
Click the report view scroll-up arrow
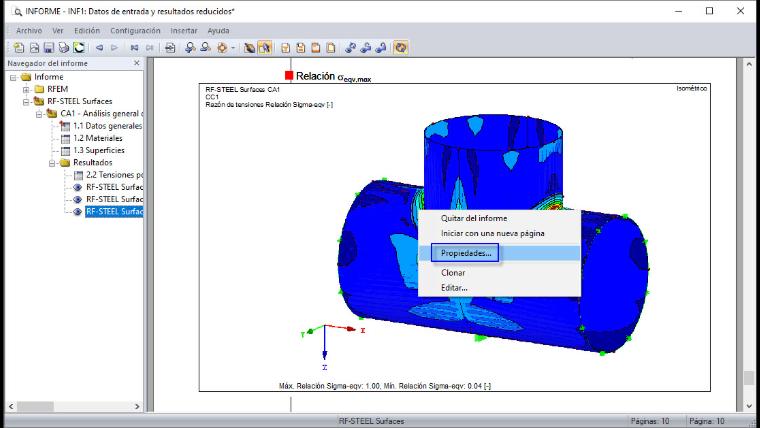pyautogui.click(x=749, y=63)
